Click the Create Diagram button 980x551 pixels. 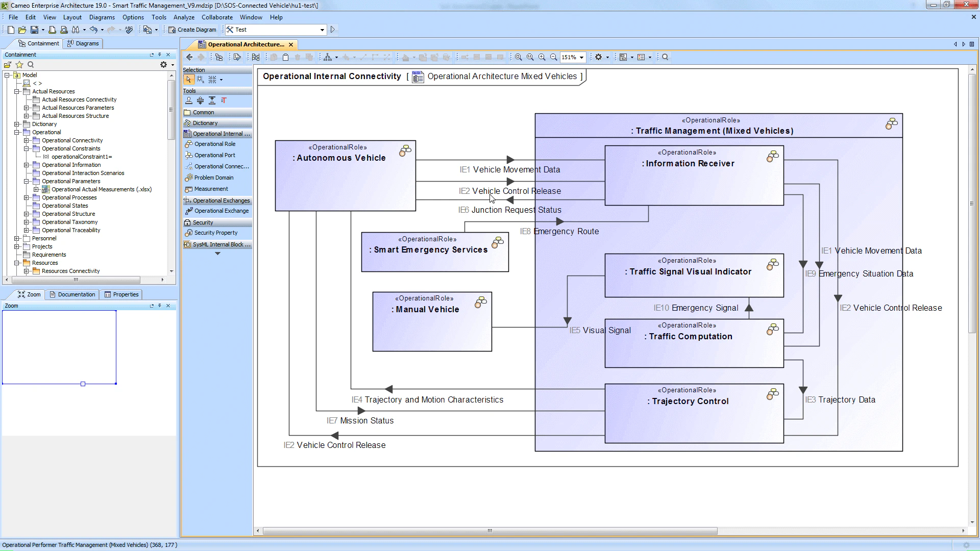point(192,30)
